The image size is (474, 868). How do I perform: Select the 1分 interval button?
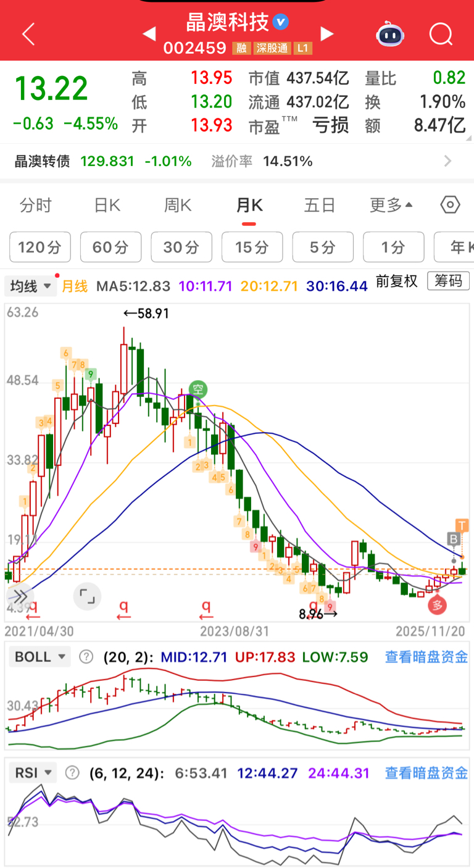coord(394,248)
